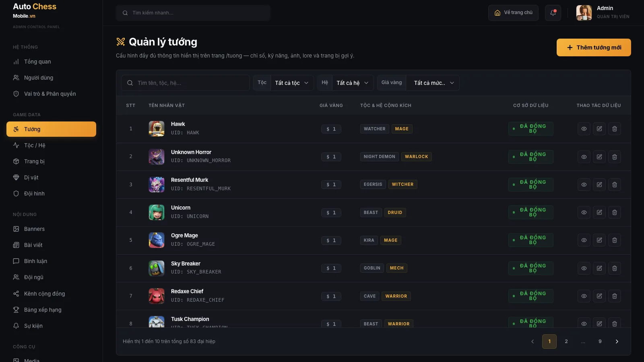The height and width of the screenshot is (362, 644).
Task: Click the Unicorn portrait image
Action: click(x=157, y=212)
